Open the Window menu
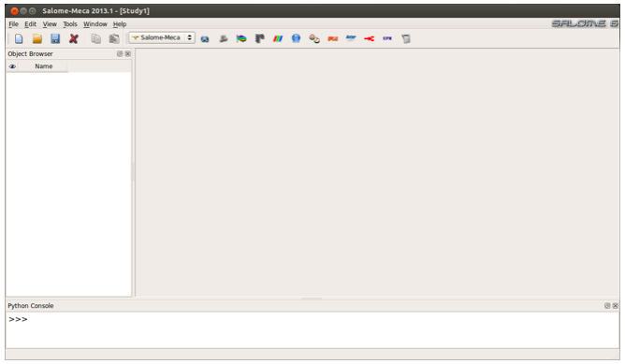 point(95,24)
